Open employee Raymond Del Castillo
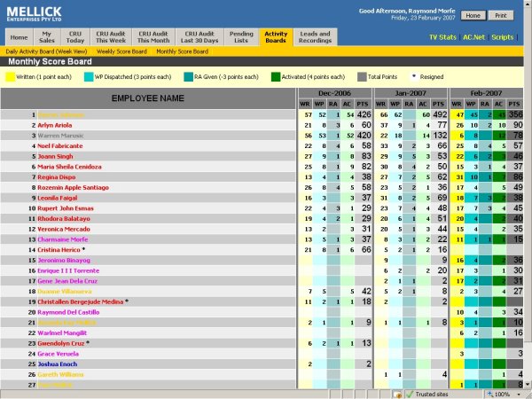Image resolution: width=532 pixels, height=399 pixels. [x=68, y=312]
